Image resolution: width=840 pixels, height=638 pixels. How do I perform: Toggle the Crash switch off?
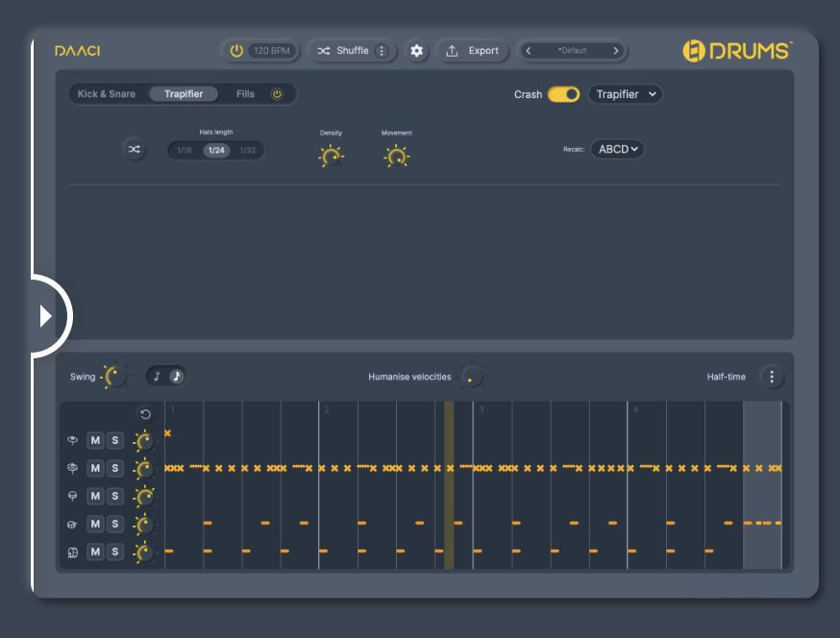coord(564,94)
